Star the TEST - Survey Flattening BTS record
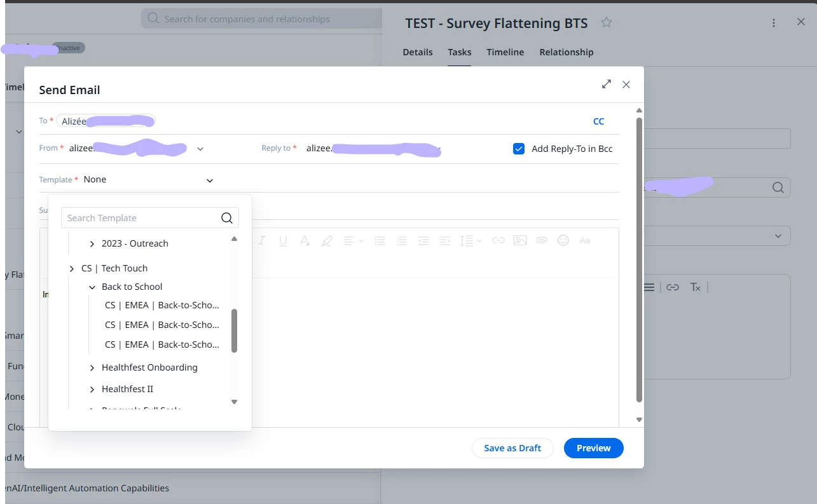This screenshot has height=504, width=817. [607, 22]
